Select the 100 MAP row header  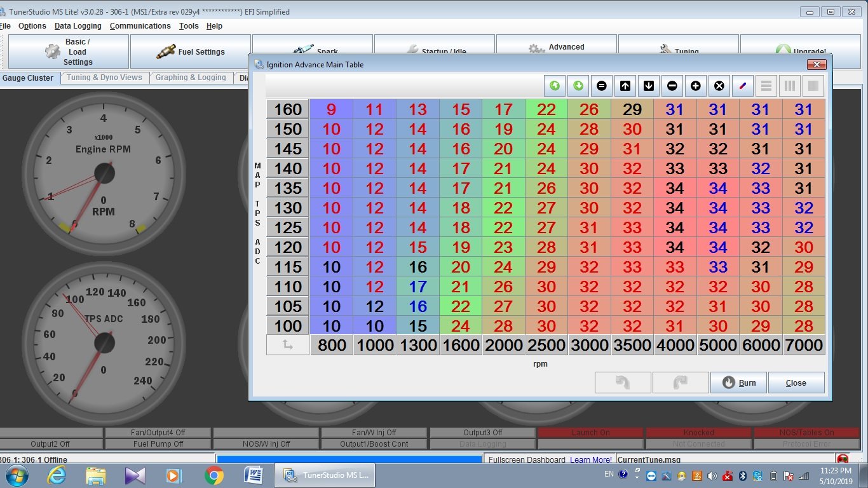click(288, 325)
